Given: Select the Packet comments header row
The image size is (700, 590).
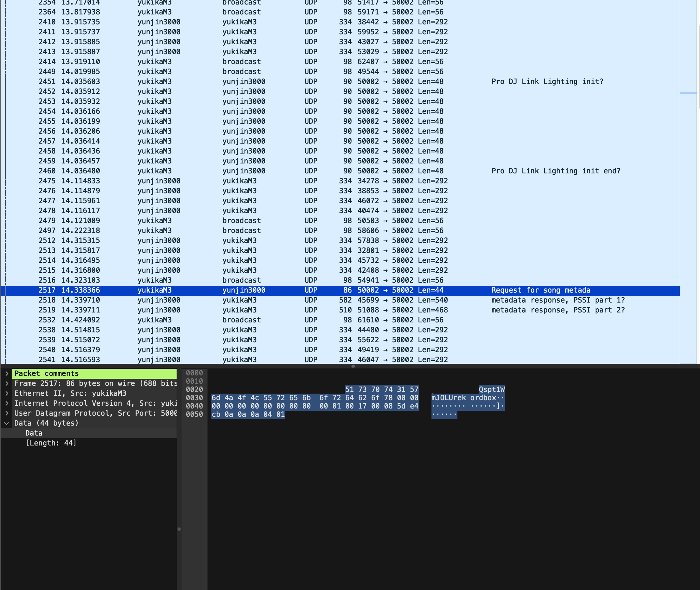Looking at the screenshot, I should point(94,374).
